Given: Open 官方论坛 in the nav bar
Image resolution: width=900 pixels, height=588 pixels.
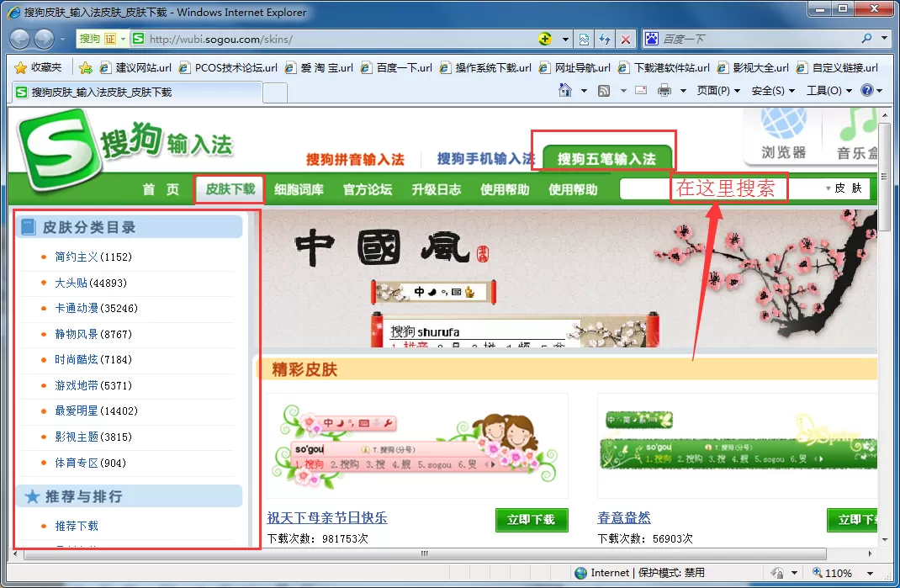Looking at the screenshot, I should (x=368, y=189).
